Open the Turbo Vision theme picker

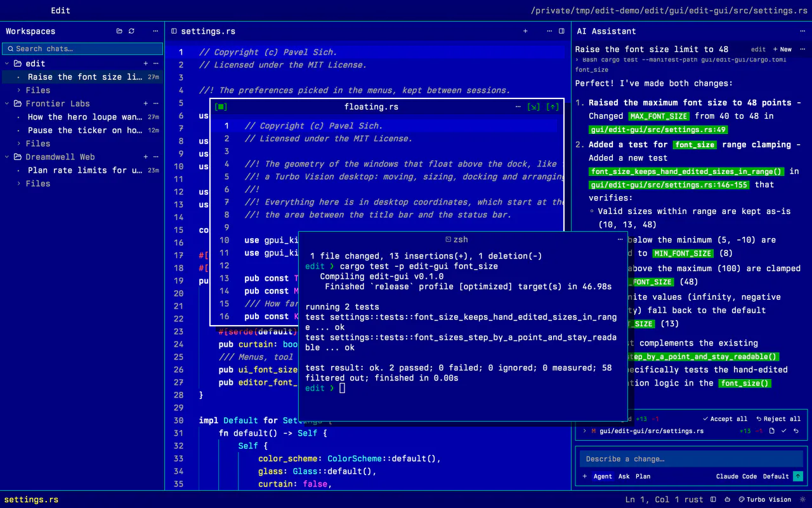pos(764,500)
